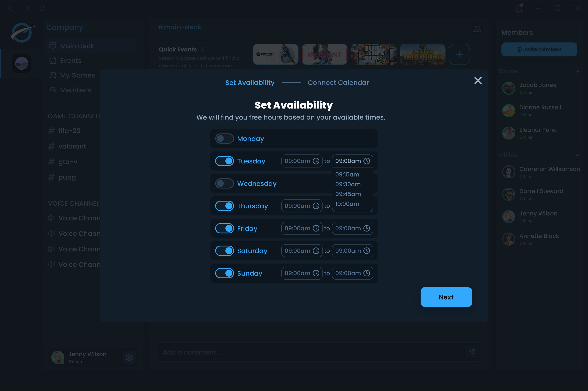Enable Wednesday availability switch

click(x=224, y=184)
